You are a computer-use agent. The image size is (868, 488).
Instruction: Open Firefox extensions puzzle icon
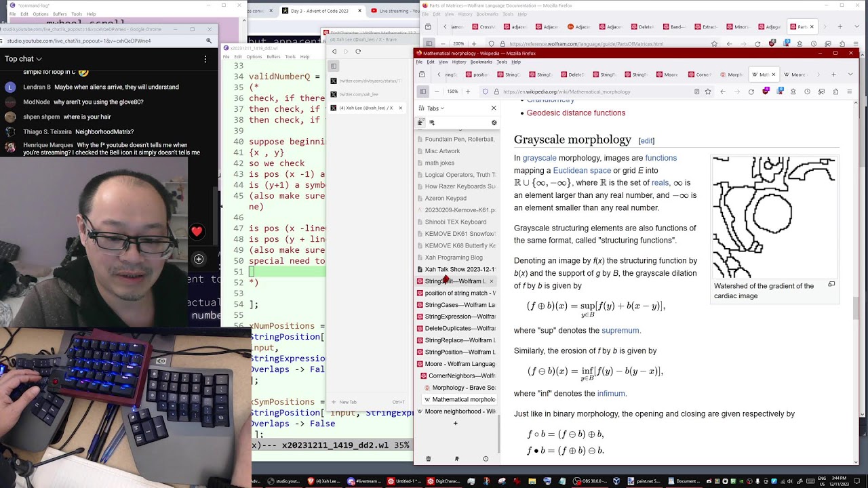click(x=835, y=91)
